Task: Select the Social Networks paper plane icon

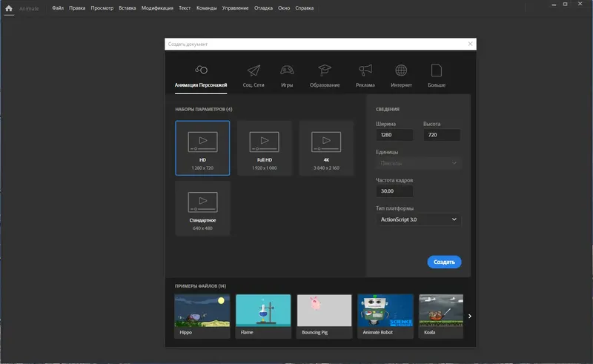Action: pyautogui.click(x=254, y=70)
